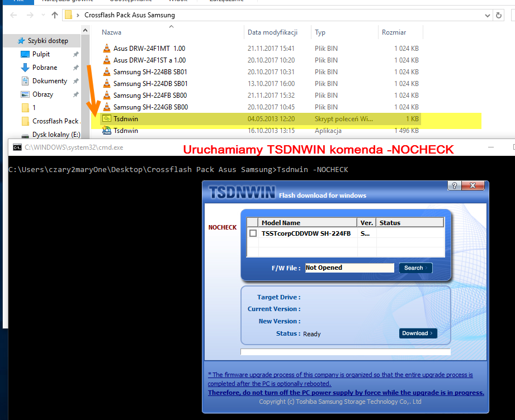Open Szybki dostęp star icon in sidebar

click(x=21, y=41)
